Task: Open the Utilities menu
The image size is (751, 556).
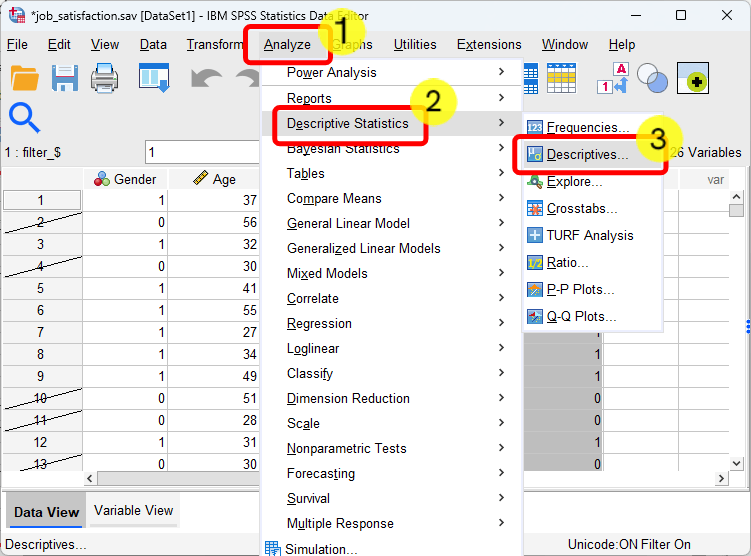Action: (x=415, y=45)
